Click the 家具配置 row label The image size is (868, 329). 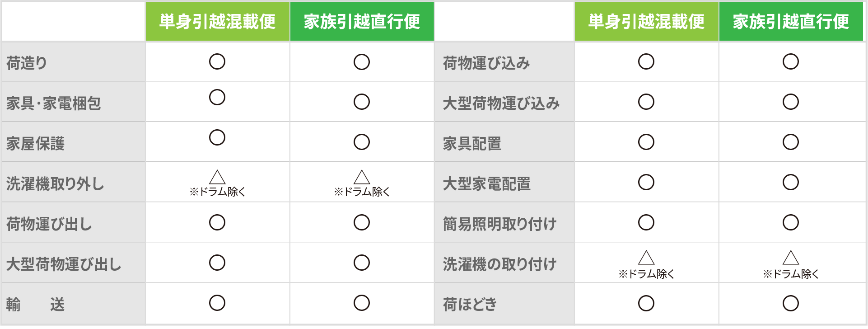click(472, 143)
